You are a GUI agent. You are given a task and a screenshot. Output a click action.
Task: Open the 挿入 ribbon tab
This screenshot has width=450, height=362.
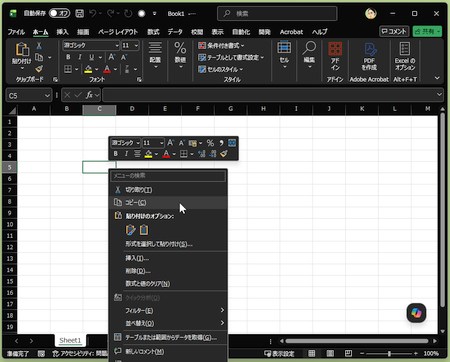(x=62, y=32)
